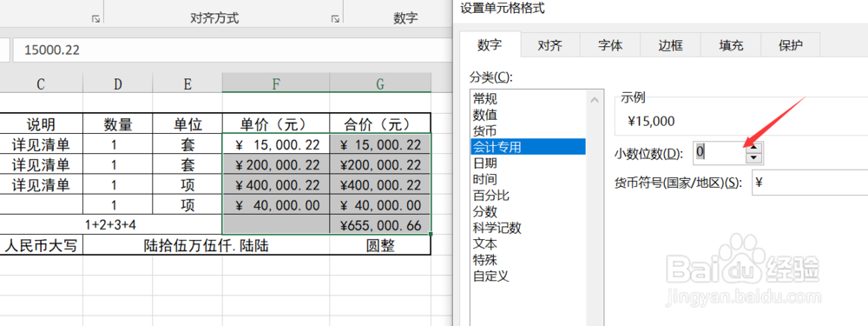Viewport: 868px width, 326px height.
Task: Select 文本 category
Action: pyautogui.click(x=528, y=243)
